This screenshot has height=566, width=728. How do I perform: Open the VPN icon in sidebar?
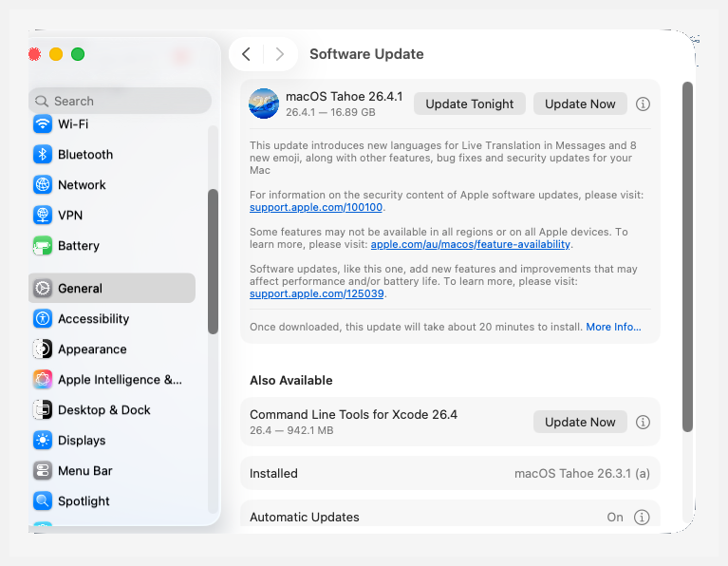tap(43, 216)
